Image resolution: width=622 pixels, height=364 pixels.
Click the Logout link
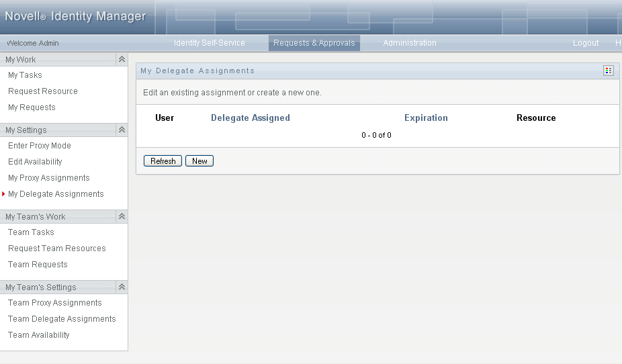[x=586, y=43]
